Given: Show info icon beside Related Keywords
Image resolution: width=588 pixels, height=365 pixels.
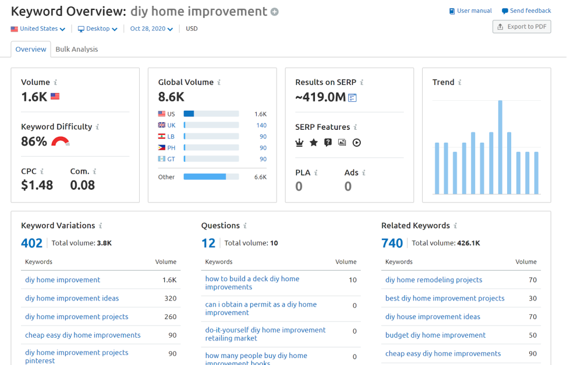Looking at the screenshot, I should pyautogui.click(x=455, y=226).
